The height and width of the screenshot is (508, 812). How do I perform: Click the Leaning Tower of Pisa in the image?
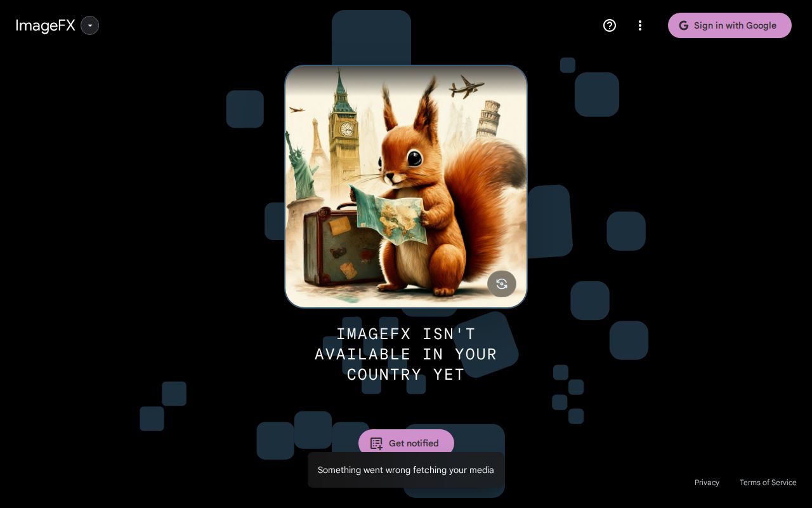pos(488,119)
